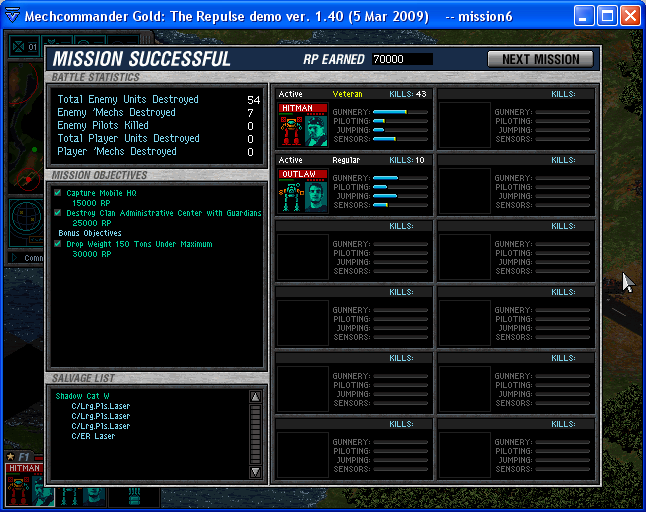The height and width of the screenshot is (512, 646).
Task: Click the KILLS: 10 text
Action: [x=407, y=160]
